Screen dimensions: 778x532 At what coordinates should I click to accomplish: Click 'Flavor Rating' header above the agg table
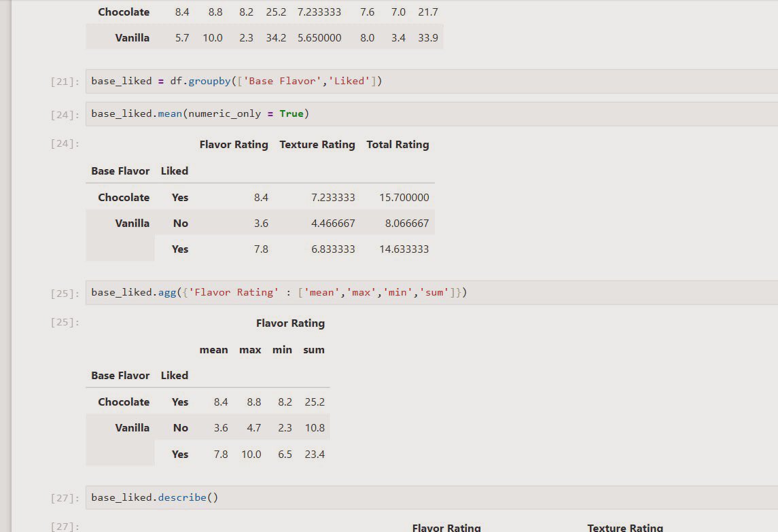290,323
